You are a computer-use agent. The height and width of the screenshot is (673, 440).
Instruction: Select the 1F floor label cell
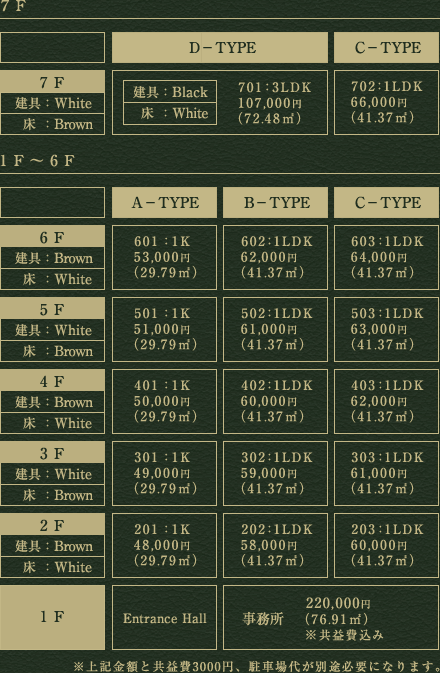tap(52, 617)
